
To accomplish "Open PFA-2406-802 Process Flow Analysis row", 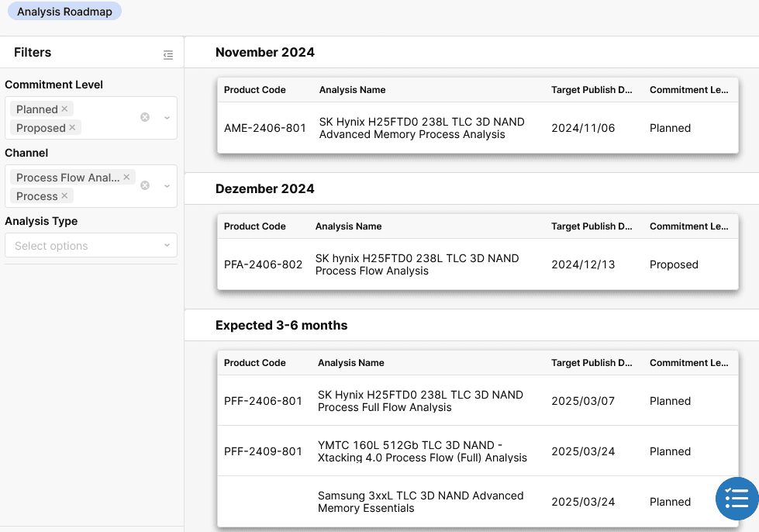I will click(x=417, y=264).
